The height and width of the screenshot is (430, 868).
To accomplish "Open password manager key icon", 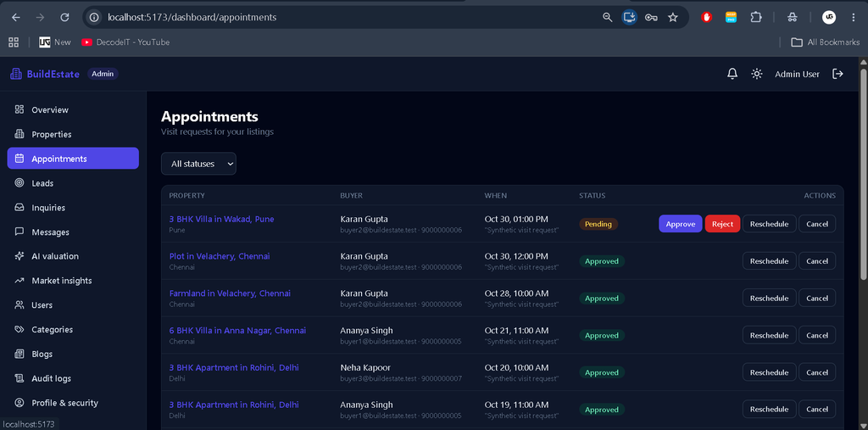I will coord(651,17).
